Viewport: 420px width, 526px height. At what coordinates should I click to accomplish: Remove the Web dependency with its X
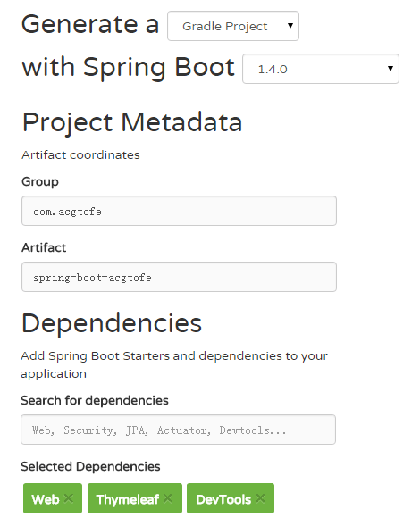click(69, 498)
